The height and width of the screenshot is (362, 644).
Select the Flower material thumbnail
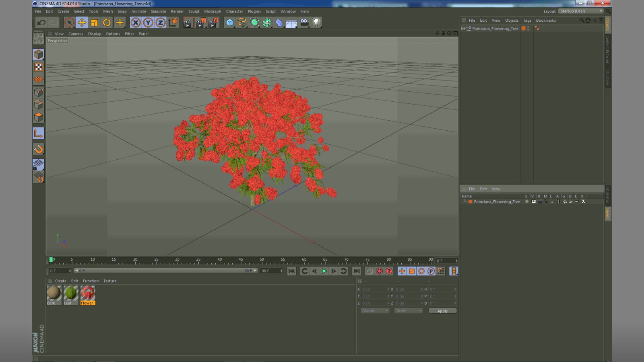pyautogui.click(x=88, y=295)
